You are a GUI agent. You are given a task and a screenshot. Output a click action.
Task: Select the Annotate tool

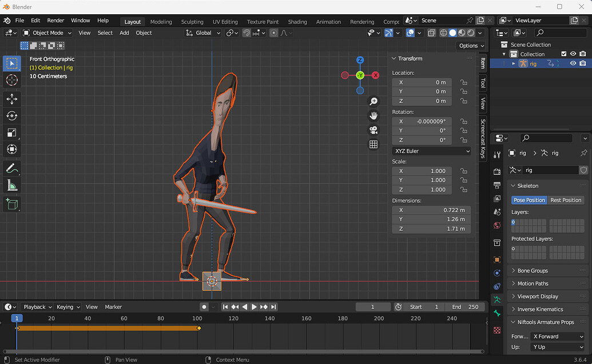tap(11, 168)
